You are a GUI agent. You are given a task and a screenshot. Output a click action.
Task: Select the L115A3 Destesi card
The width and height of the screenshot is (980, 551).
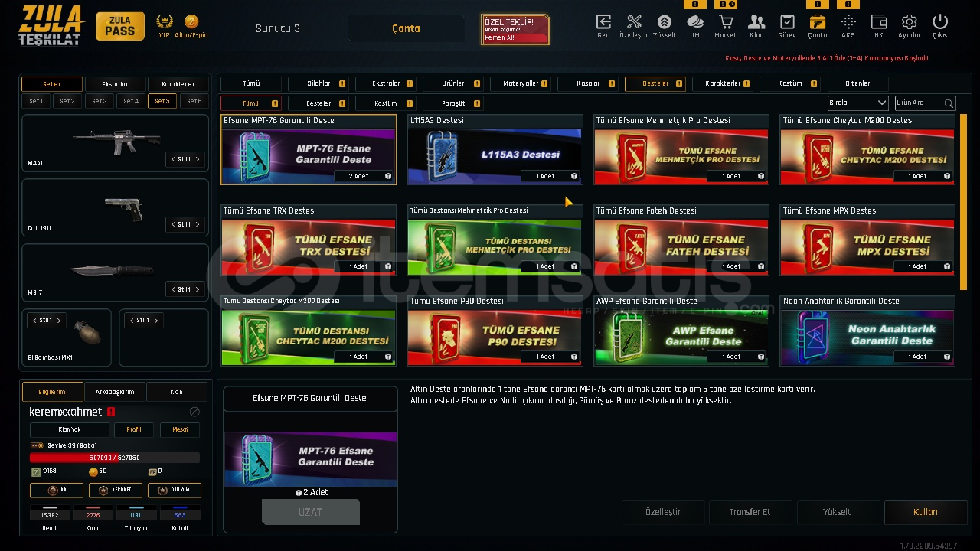click(495, 150)
